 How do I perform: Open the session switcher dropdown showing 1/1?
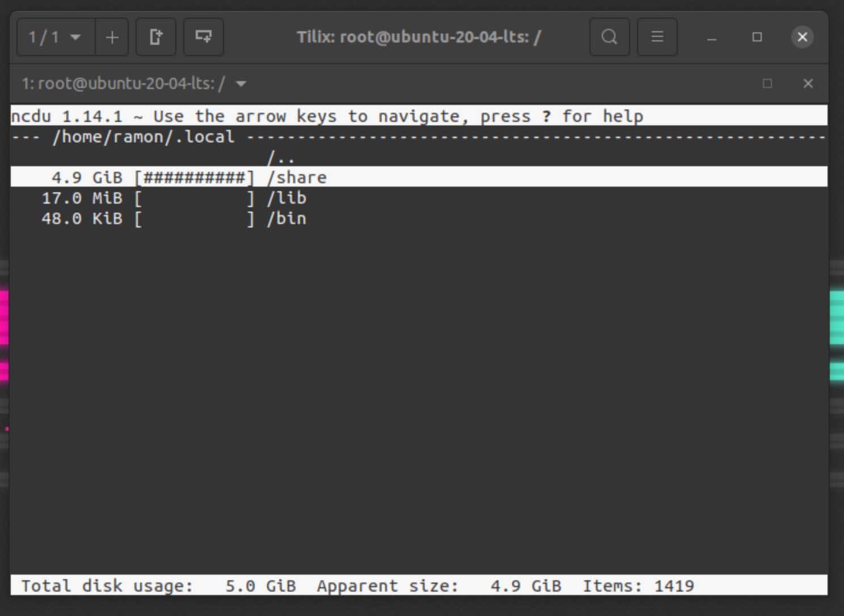56,37
